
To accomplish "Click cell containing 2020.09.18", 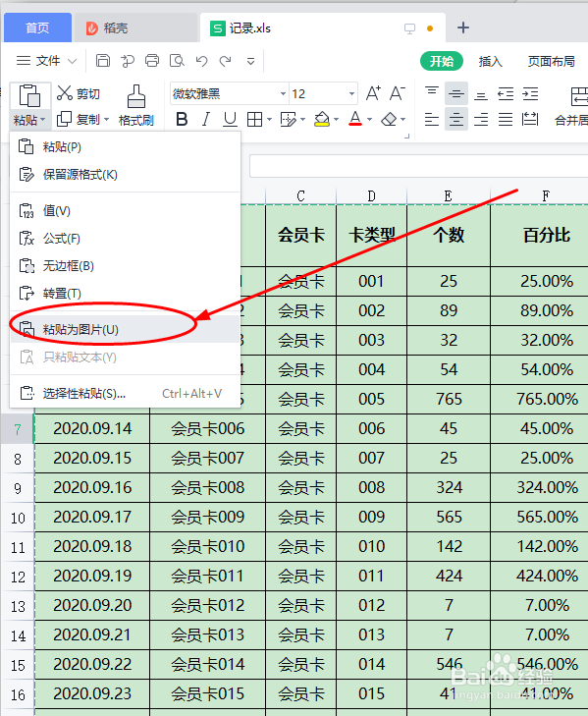I will pyautogui.click(x=92, y=547).
